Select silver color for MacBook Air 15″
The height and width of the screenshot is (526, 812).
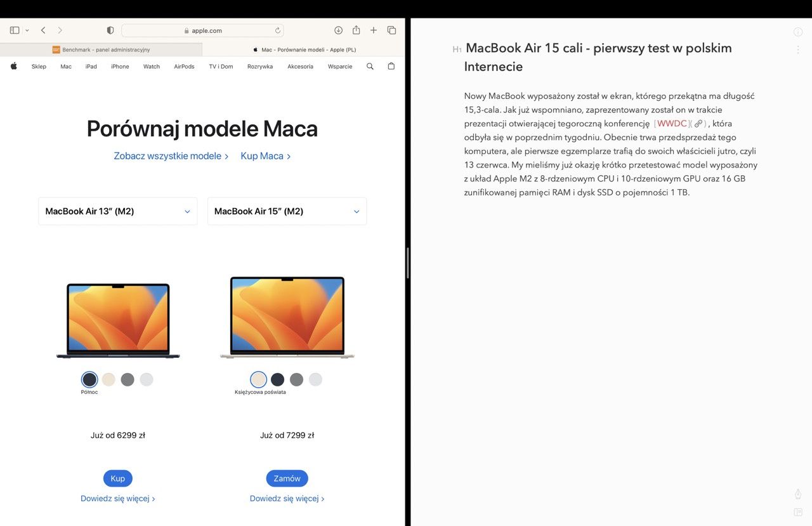tap(315, 379)
